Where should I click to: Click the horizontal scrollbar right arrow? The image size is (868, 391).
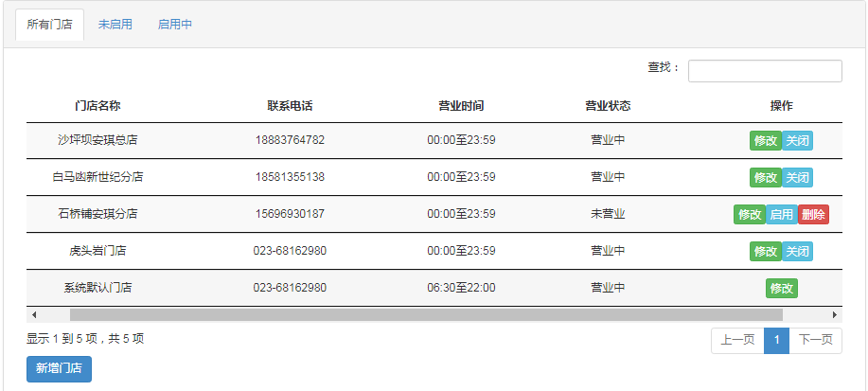point(835,315)
